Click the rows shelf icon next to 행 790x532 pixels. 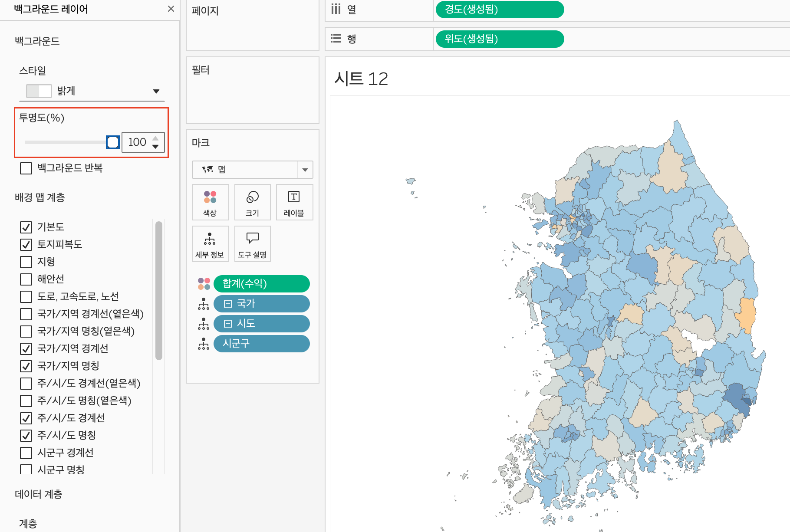pos(336,39)
